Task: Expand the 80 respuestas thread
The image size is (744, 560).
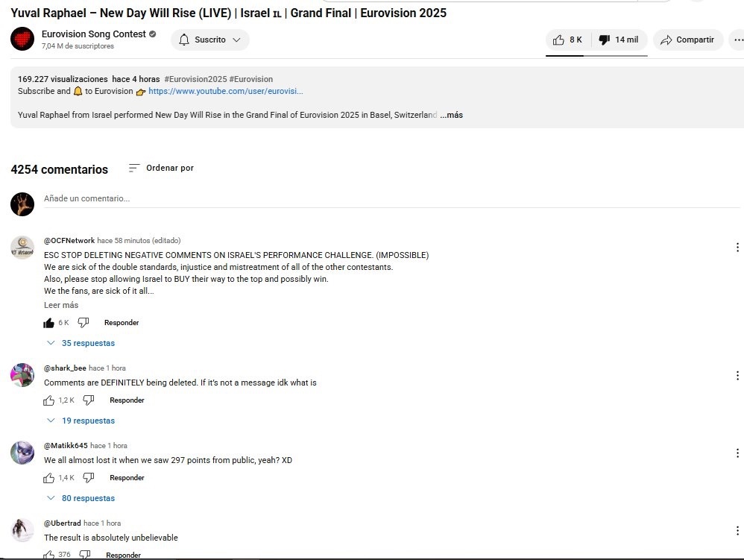Action: (x=81, y=498)
